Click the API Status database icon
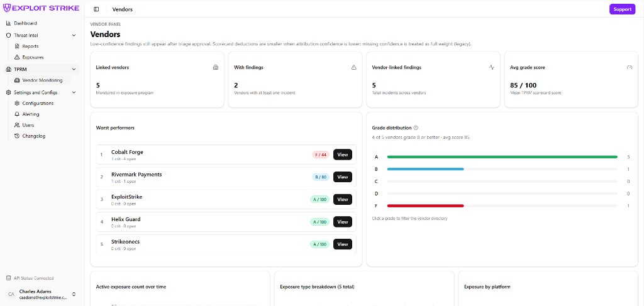The height and width of the screenshot is (306, 644). coord(8,278)
